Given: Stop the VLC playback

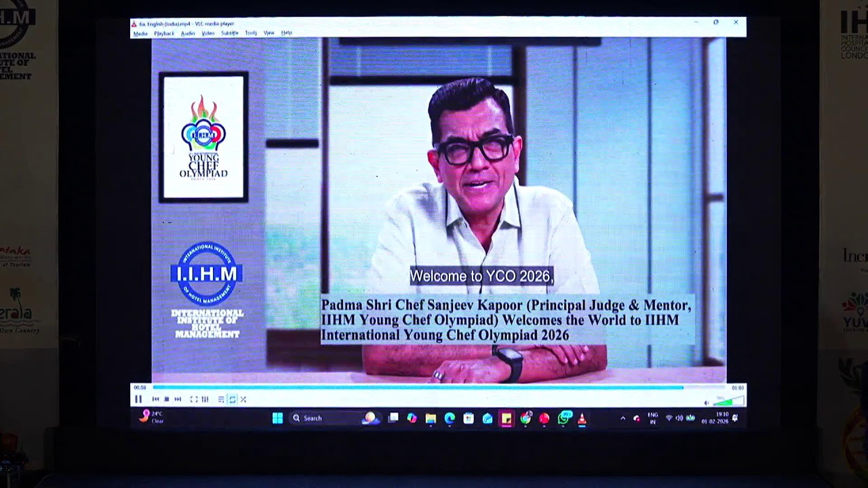Looking at the screenshot, I should coord(166,399).
